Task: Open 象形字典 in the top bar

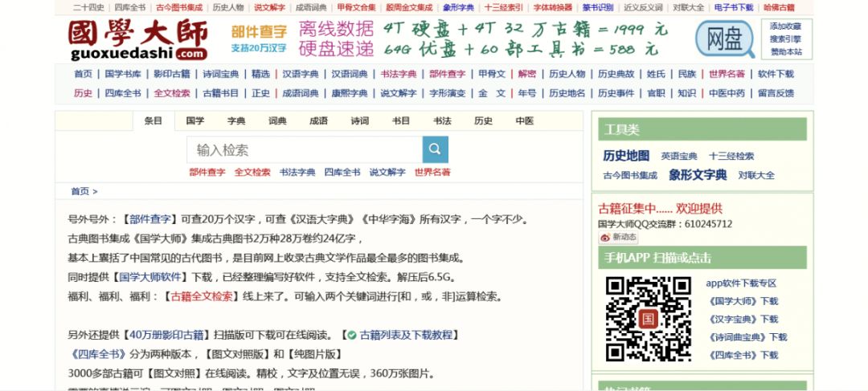Action: click(x=458, y=8)
